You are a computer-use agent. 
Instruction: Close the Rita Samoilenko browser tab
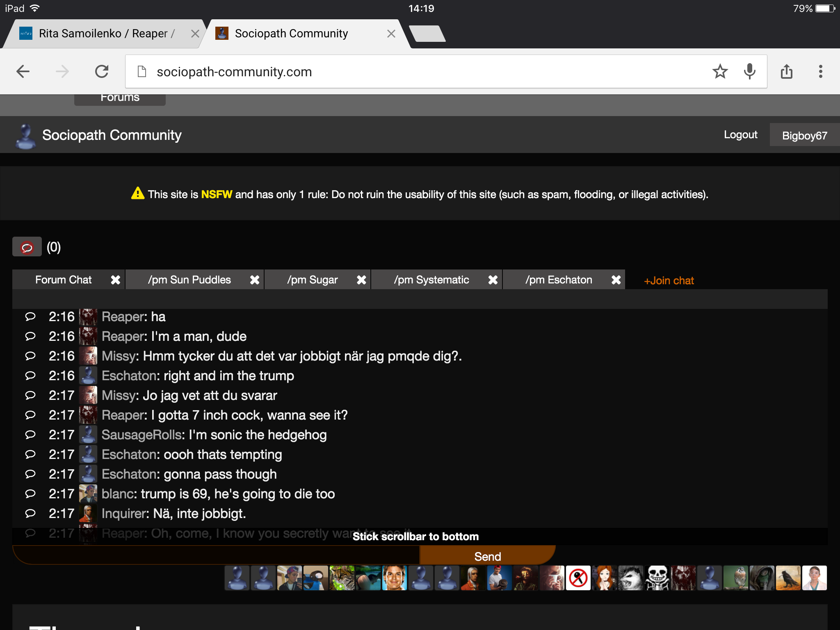click(x=195, y=34)
